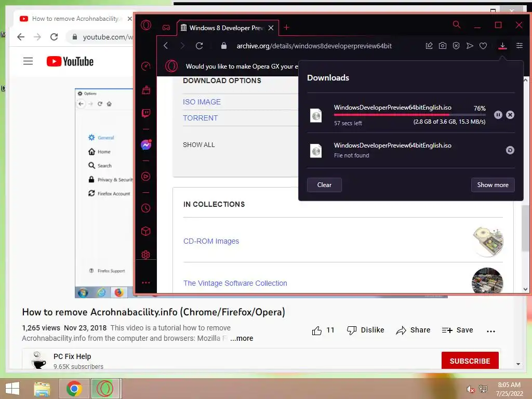Click the downloading ISO file name

(393, 108)
